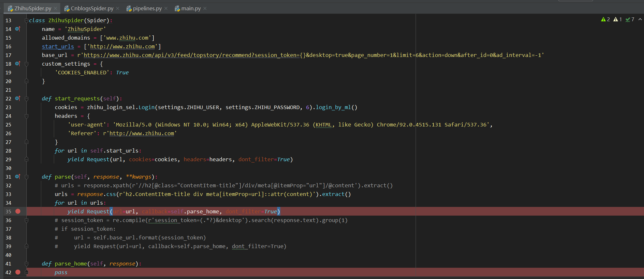Remove the breakpoint on line 42

pos(18,272)
